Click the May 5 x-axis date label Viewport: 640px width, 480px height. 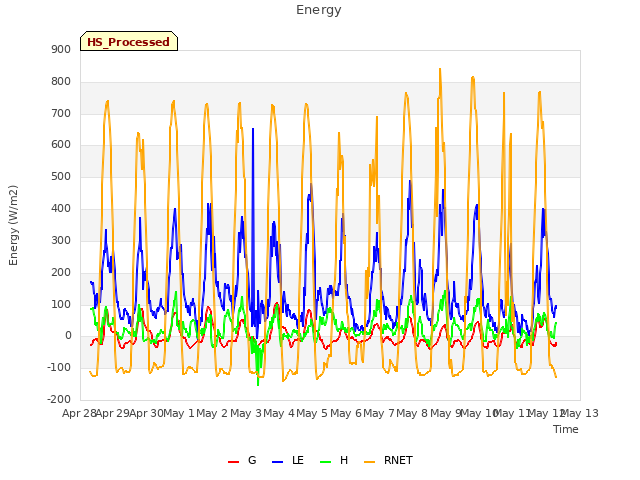312,413
